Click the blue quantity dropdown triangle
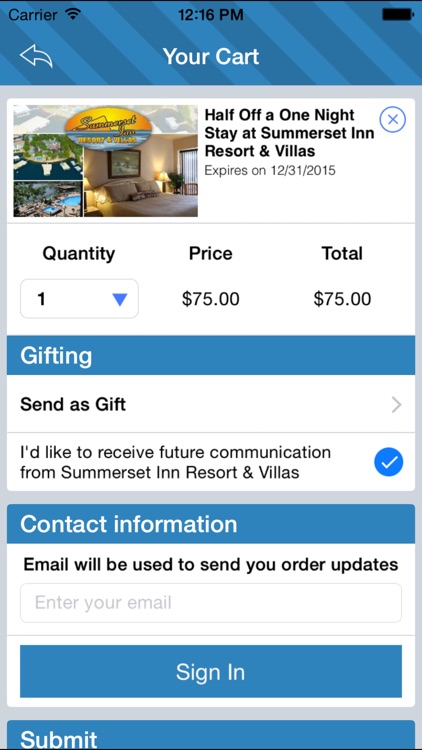The height and width of the screenshot is (750, 422). [120, 299]
